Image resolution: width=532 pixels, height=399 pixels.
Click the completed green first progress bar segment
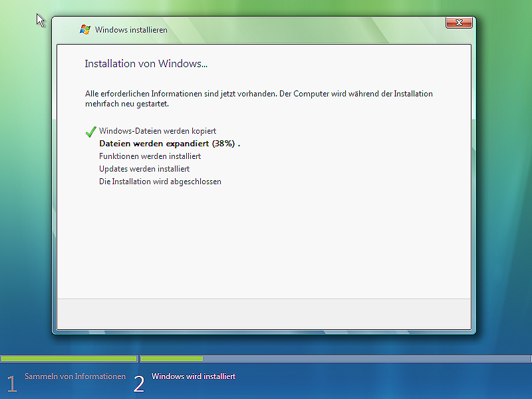pyautogui.click(x=68, y=358)
